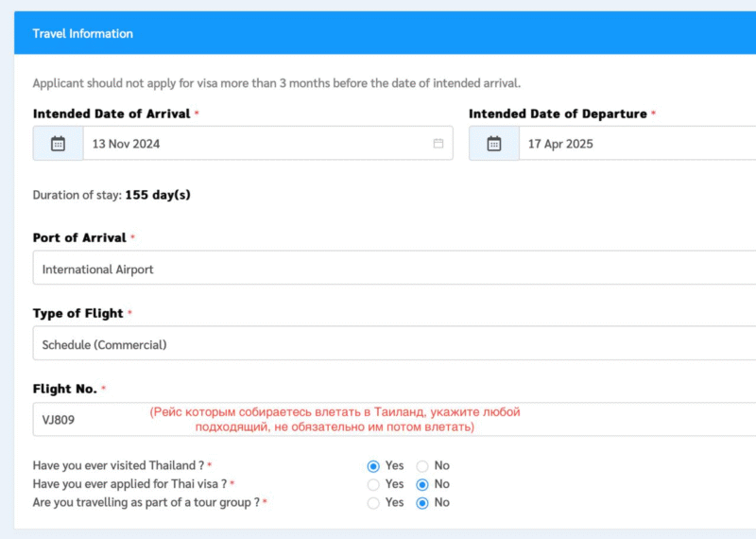Mark Yes for travelling with a tour group
The image size is (756, 539).
pos(373,503)
